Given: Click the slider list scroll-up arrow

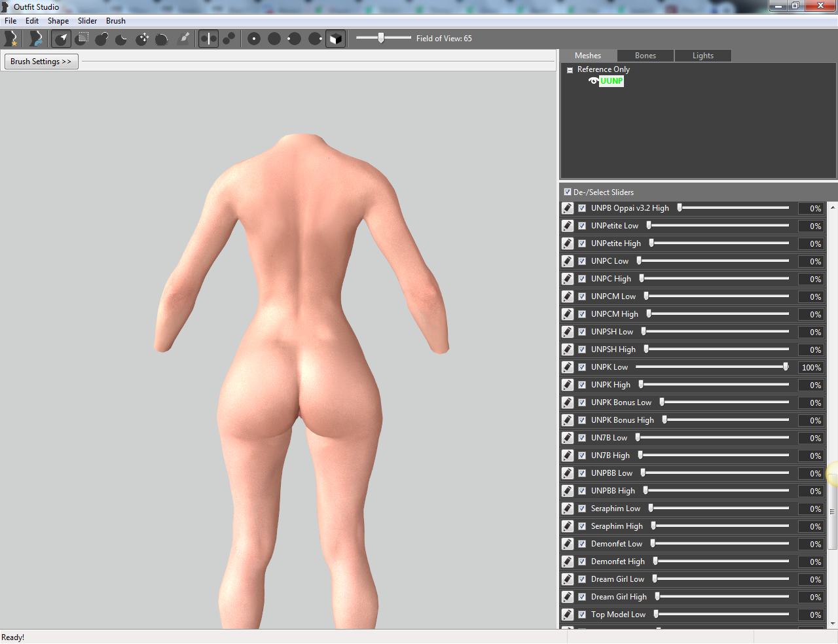Looking at the screenshot, I should point(833,207).
